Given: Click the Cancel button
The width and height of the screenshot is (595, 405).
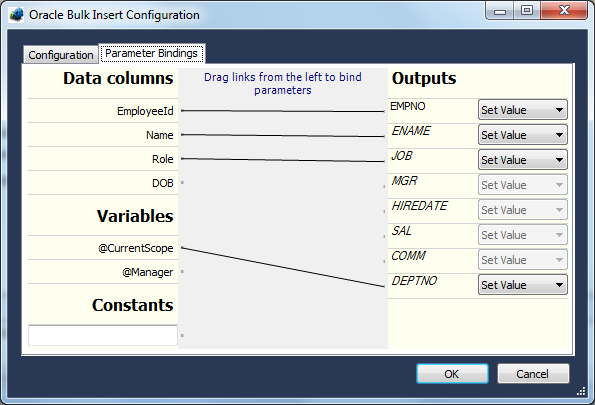Looking at the screenshot, I should [x=533, y=374].
